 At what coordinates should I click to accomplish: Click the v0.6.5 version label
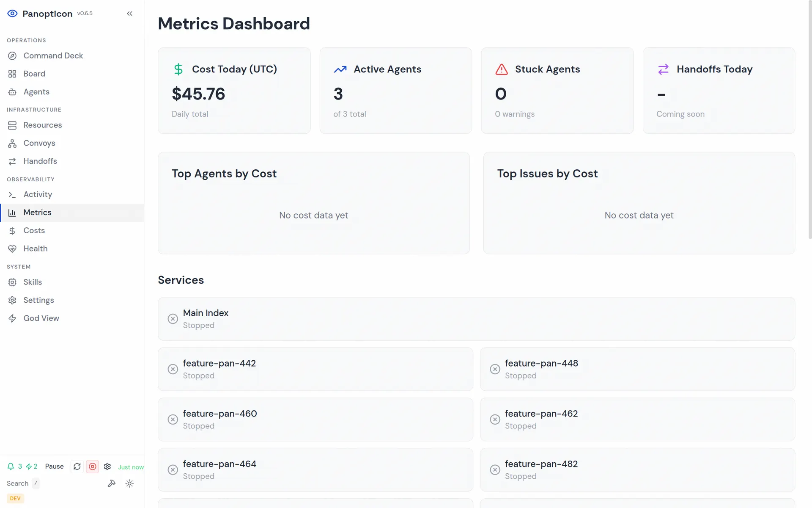[x=85, y=14]
